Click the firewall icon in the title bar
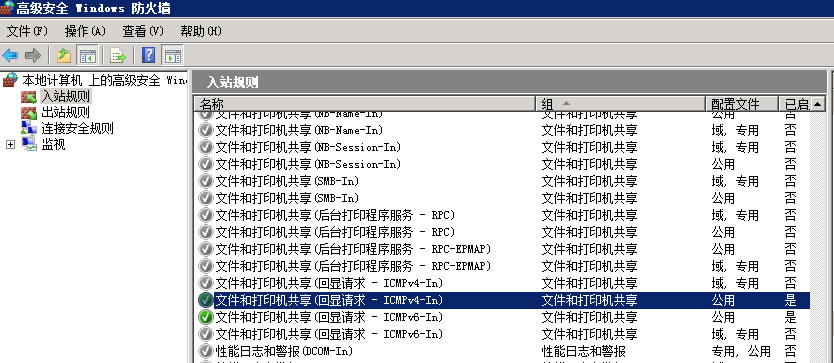 (7, 8)
